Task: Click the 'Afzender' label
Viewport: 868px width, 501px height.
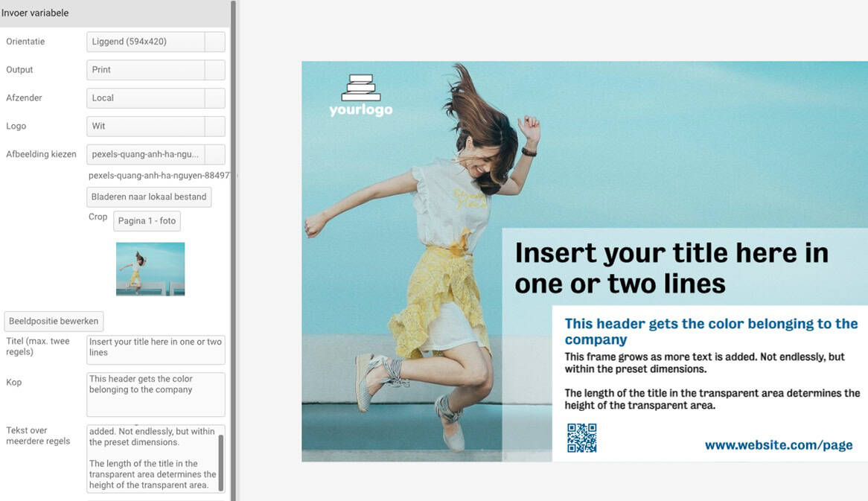Action: tap(24, 98)
